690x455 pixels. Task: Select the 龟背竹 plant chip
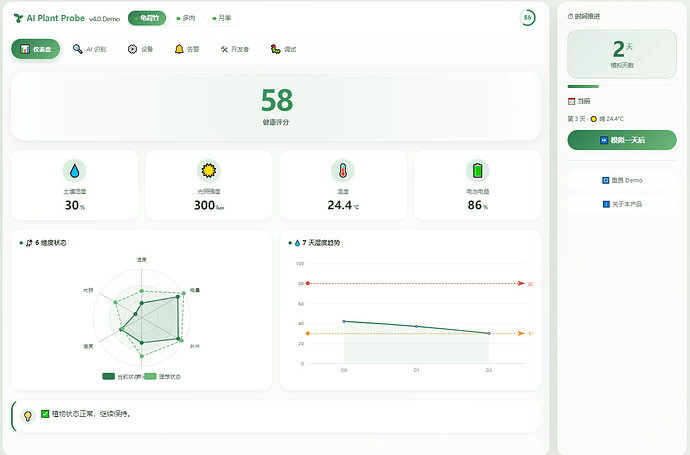(147, 18)
